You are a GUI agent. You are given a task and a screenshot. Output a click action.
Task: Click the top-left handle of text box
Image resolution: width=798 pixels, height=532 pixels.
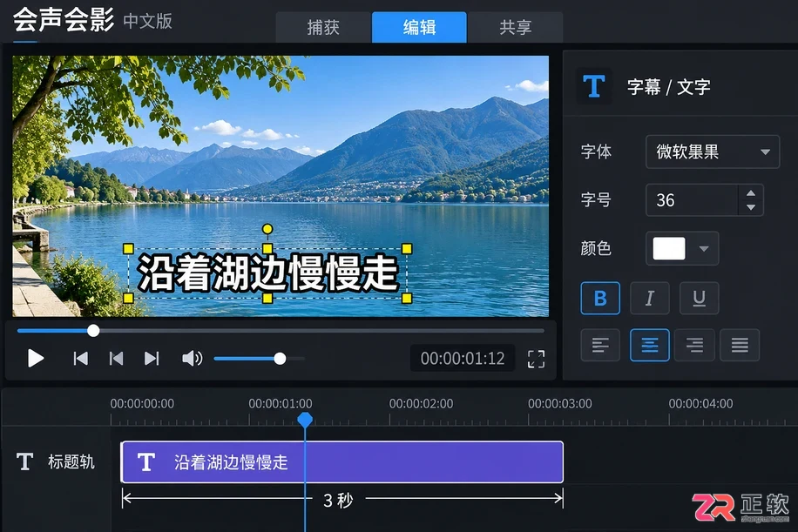pos(128,249)
